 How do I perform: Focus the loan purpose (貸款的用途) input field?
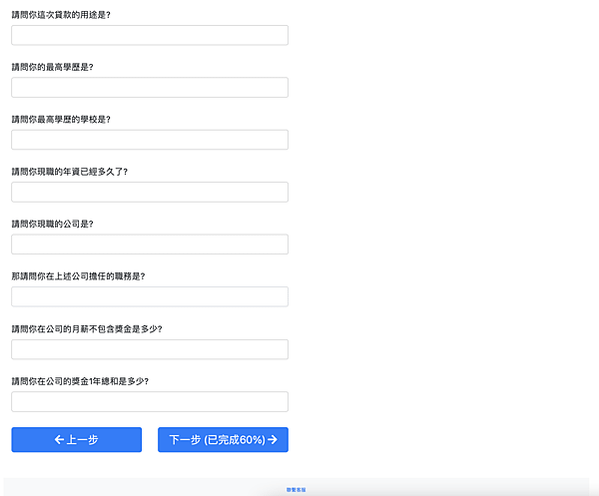pos(150,35)
